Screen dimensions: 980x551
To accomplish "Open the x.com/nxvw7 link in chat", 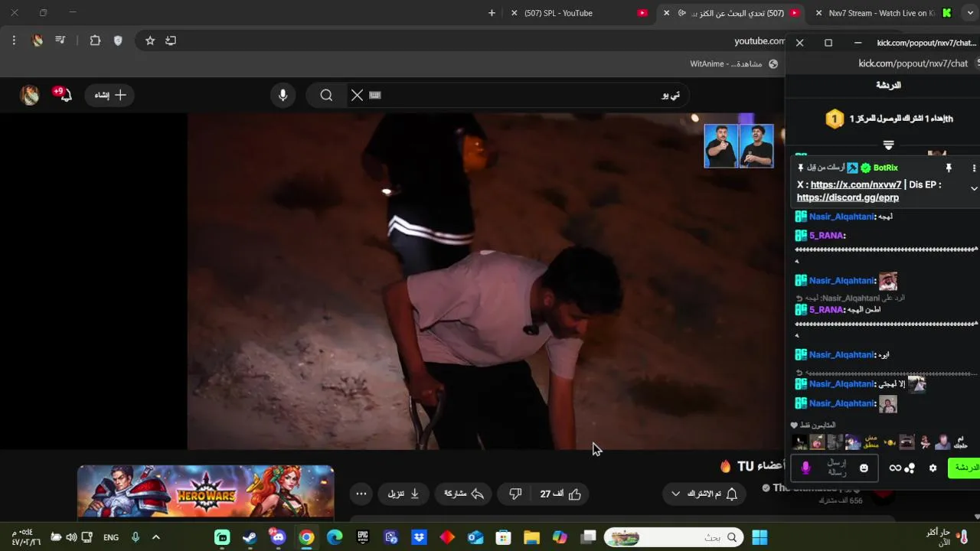I will pos(855,184).
